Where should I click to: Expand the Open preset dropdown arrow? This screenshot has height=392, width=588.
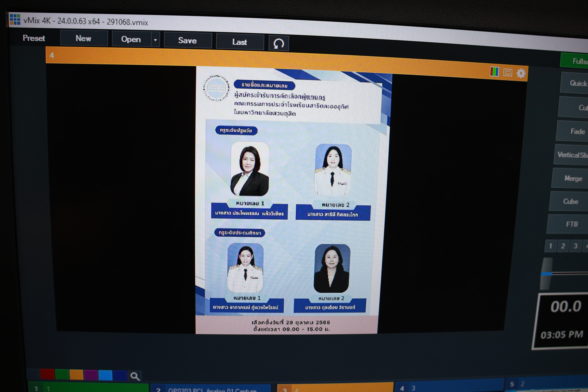(155, 40)
